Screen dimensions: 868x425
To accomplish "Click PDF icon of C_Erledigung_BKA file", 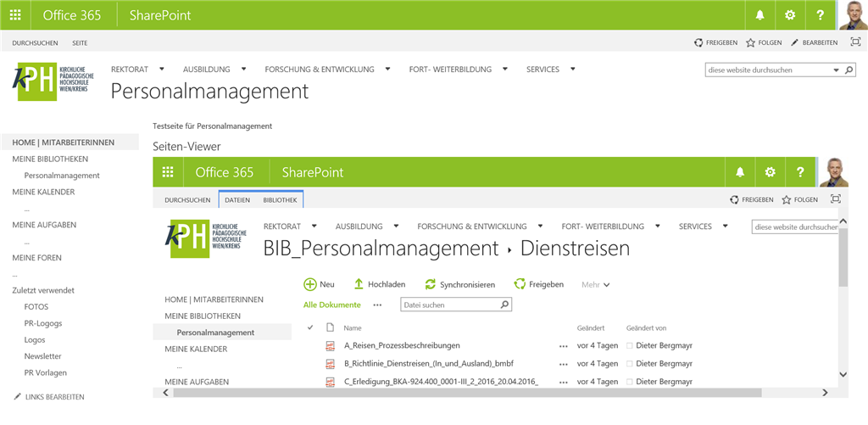I will (x=331, y=382).
